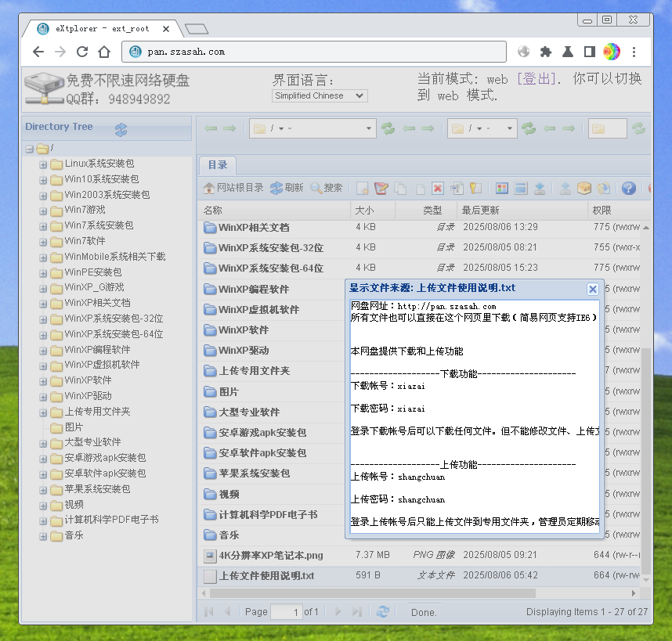Select WinXP_G游戏 in directory tree
The width and height of the screenshot is (672, 641).
click(x=94, y=287)
